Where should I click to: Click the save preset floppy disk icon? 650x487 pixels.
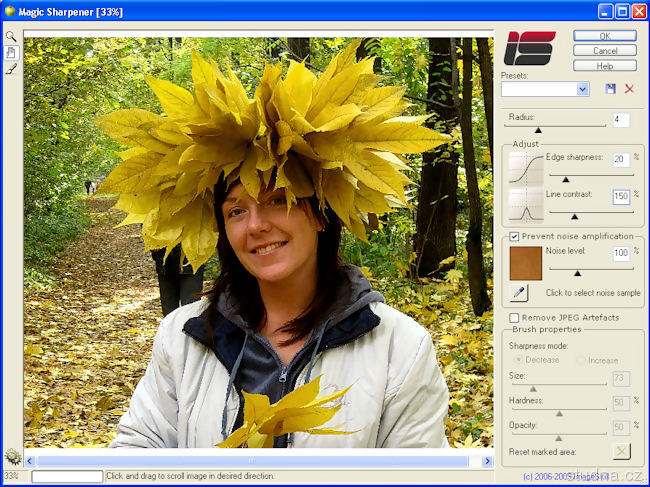[x=610, y=89]
